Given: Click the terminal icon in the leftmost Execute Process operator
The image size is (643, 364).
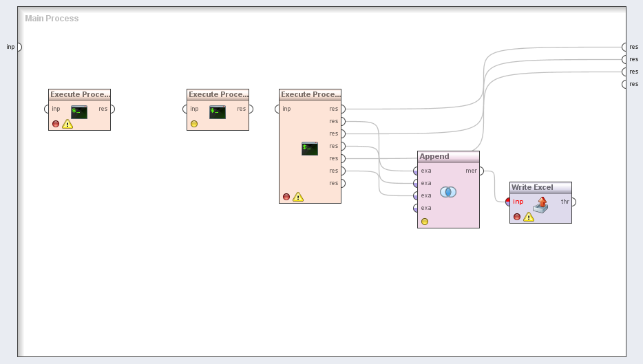Looking at the screenshot, I should (x=79, y=112).
